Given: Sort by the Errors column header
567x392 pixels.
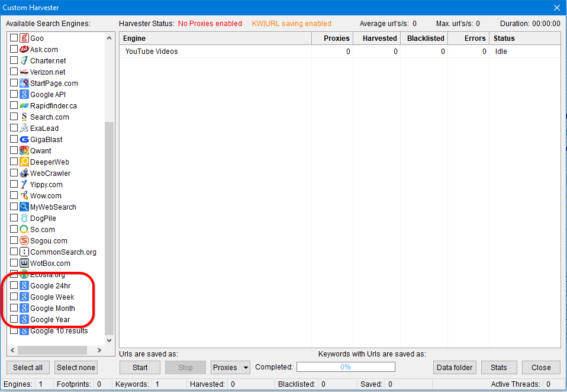Looking at the screenshot, I should pyautogui.click(x=469, y=38).
